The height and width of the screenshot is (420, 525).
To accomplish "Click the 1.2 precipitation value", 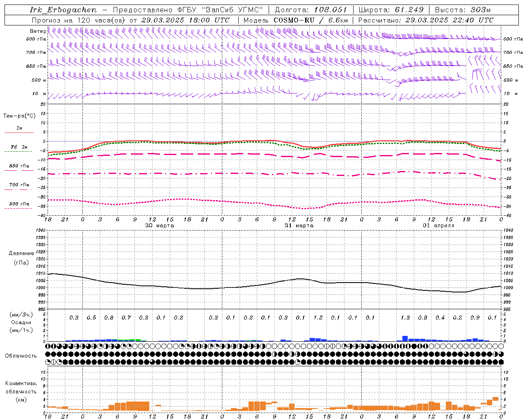I will pyautogui.click(x=318, y=317).
